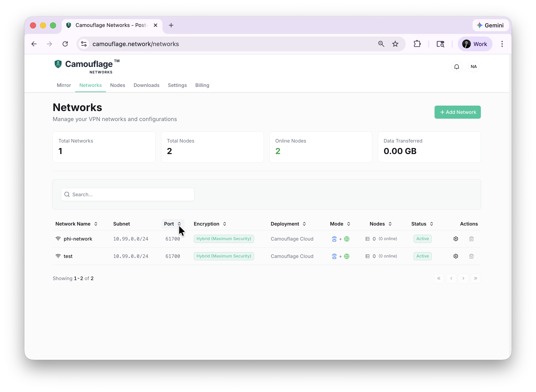Image resolution: width=536 pixels, height=392 pixels.
Task: Open the NA user avatar menu
Action: [x=474, y=67]
